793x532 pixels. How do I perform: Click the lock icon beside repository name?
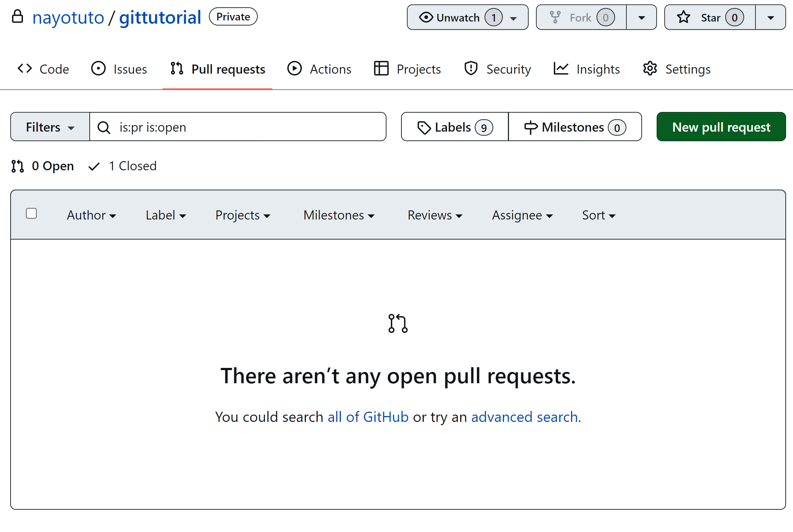18,17
